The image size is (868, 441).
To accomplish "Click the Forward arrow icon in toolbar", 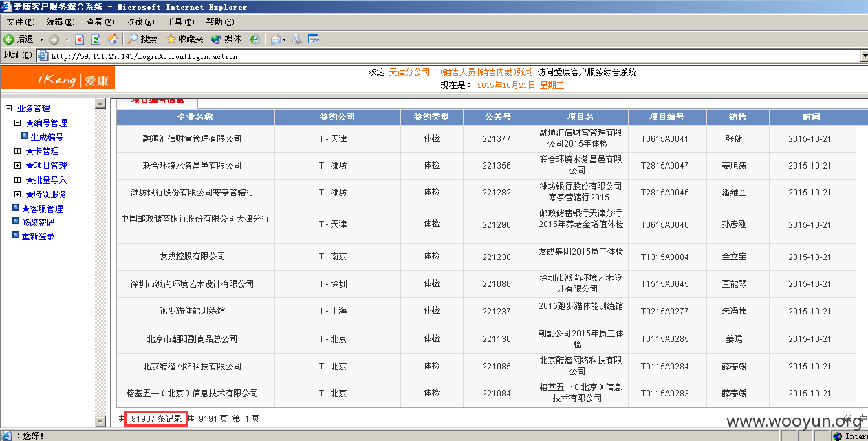I will [x=54, y=39].
